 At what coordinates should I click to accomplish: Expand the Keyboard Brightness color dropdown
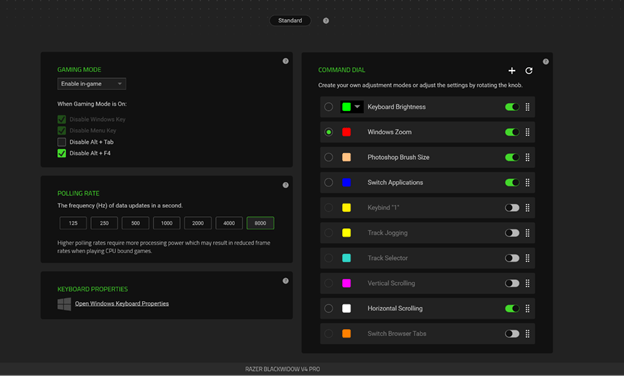357,107
